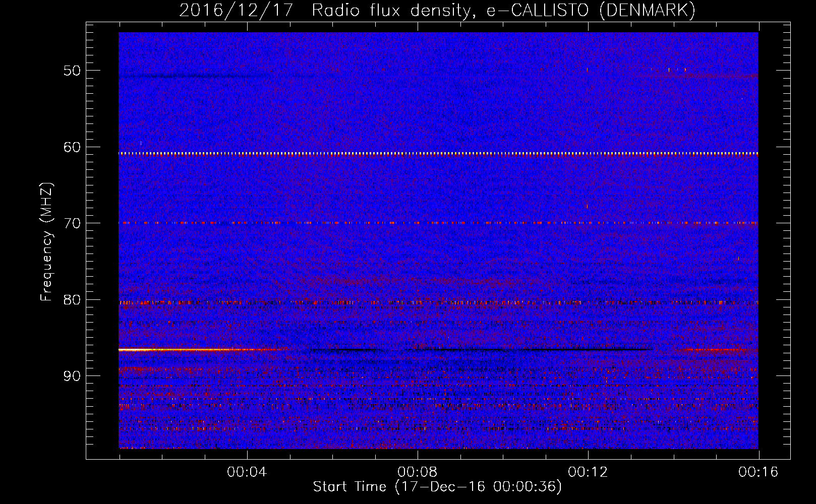This screenshot has width=816, height=504.
Task: Click the 00:16 time tick label
Action: [x=759, y=472]
